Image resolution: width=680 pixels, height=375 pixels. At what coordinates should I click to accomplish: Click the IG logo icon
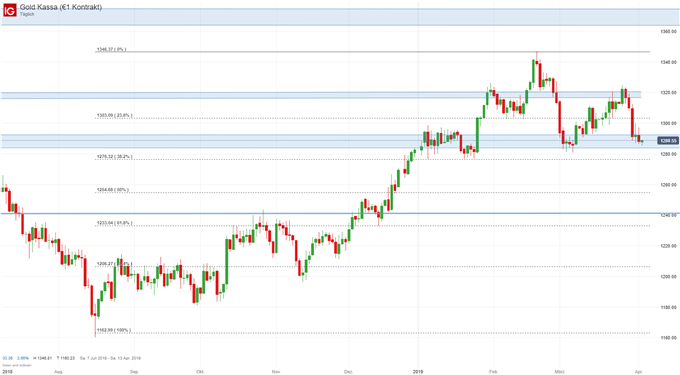(10, 10)
